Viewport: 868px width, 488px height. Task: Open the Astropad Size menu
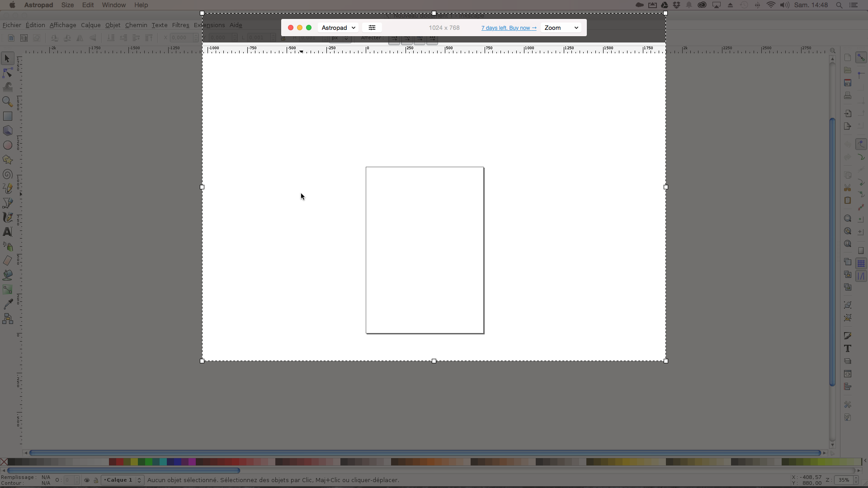click(67, 5)
